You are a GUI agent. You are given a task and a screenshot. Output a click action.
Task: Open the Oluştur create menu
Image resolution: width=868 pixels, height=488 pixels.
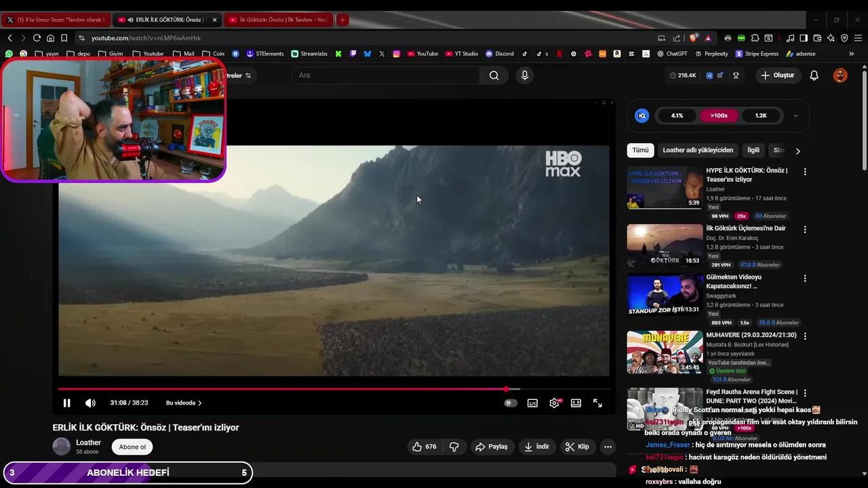777,75
